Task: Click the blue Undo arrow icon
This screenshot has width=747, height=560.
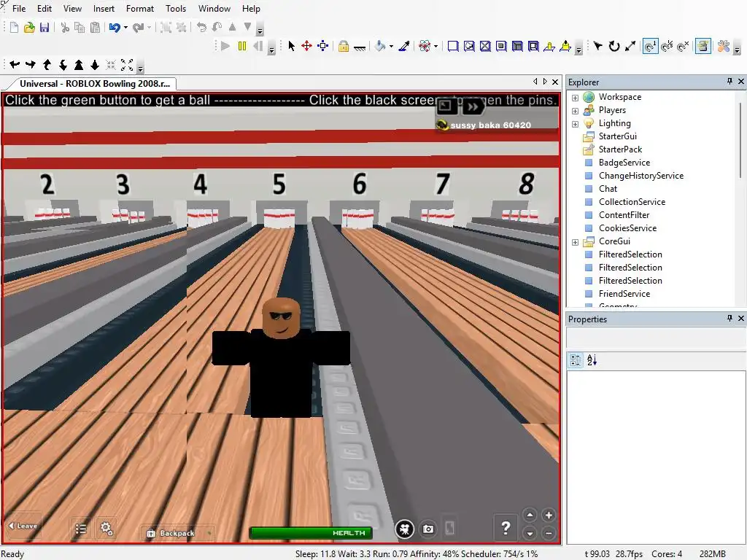Action: pyautogui.click(x=115, y=28)
